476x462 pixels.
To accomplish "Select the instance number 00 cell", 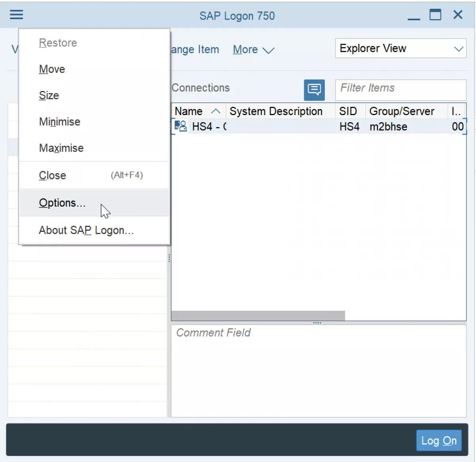I will [458, 127].
